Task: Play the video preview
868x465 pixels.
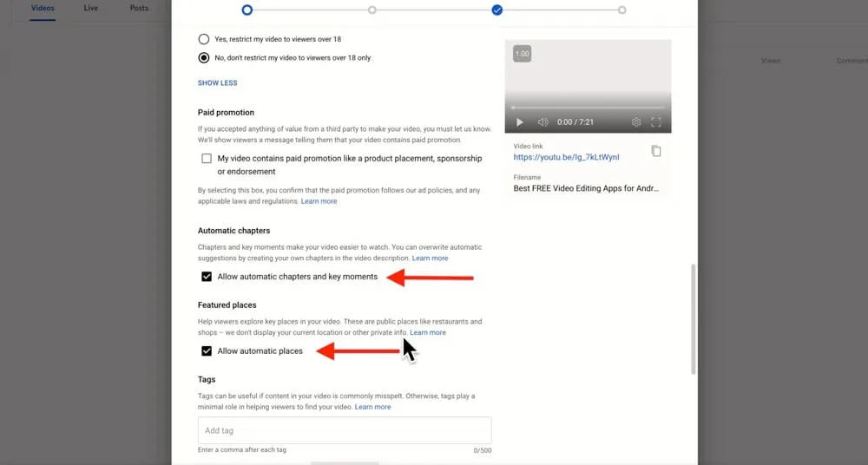Action: click(x=520, y=122)
